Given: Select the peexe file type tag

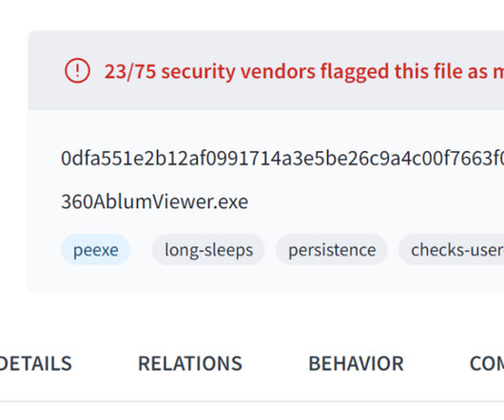Looking at the screenshot, I should (96, 250).
